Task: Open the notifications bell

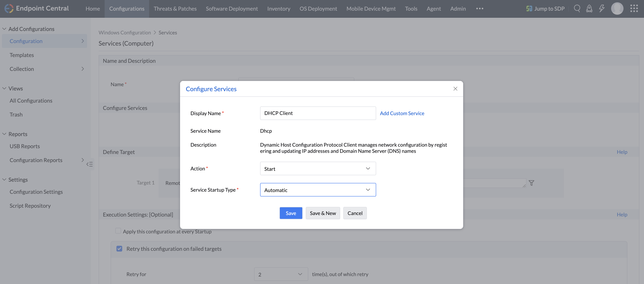Action: pyautogui.click(x=589, y=8)
